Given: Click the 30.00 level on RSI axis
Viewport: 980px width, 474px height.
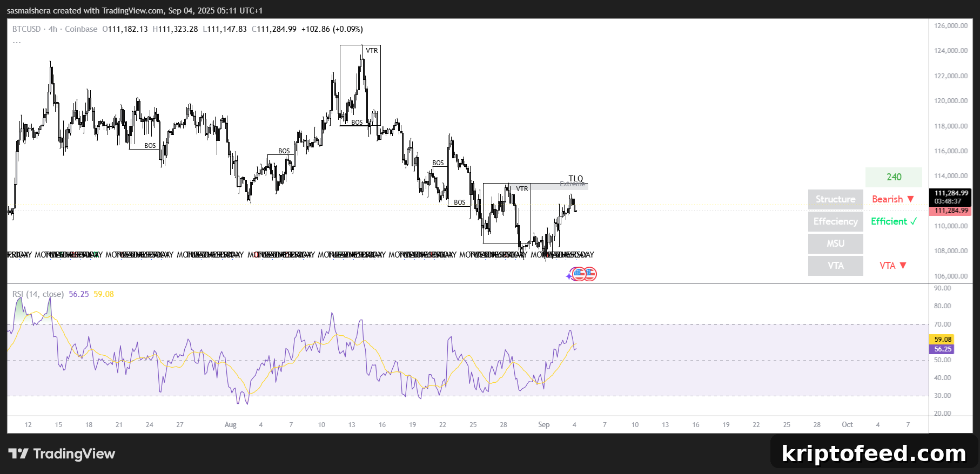Looking at the screenshot, I should click(943, 396).
